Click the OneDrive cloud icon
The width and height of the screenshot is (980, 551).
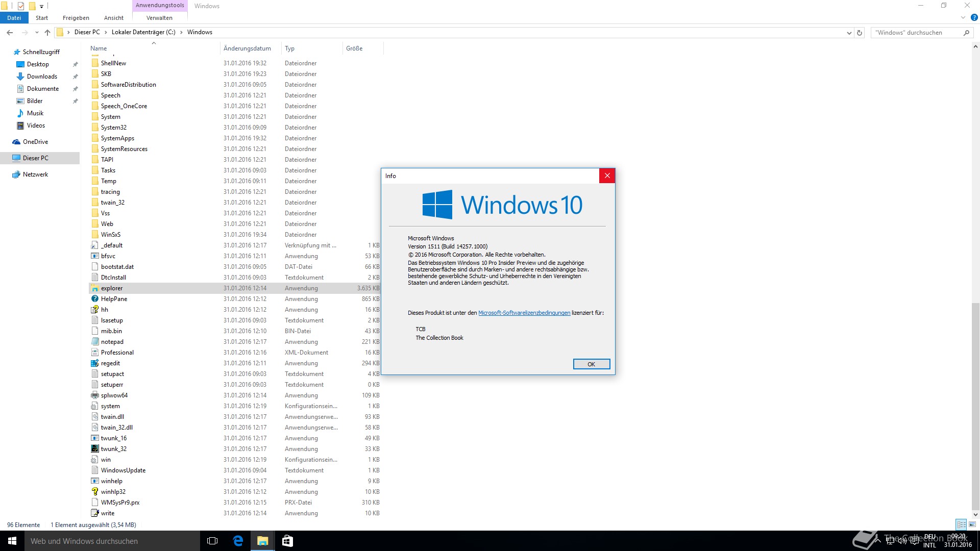[x=16, y=142]
